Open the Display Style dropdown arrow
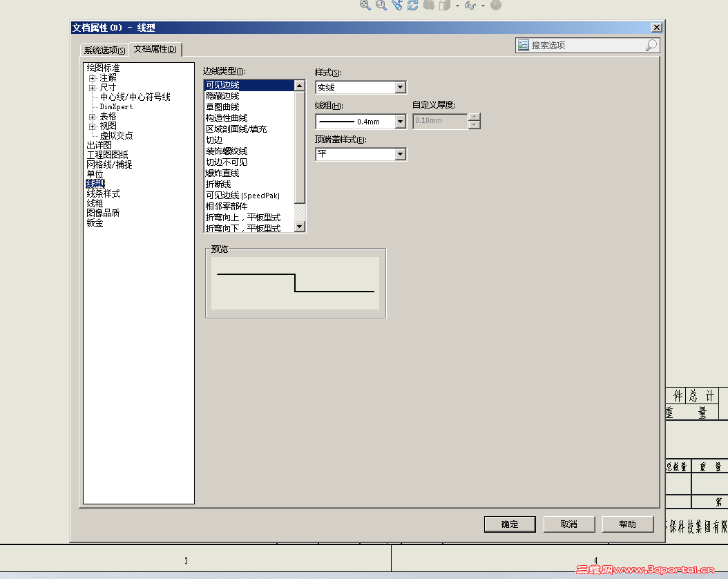728x579 pixels. [457, 6]
